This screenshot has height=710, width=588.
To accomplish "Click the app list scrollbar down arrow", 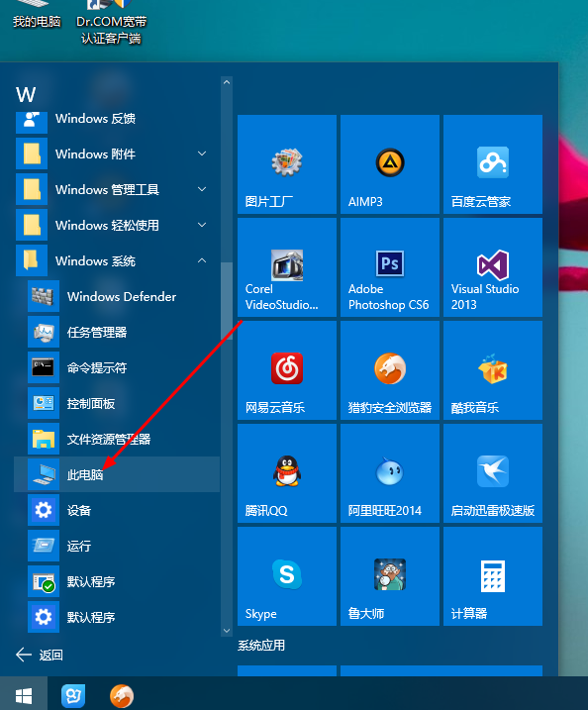I will coord(227,631).
